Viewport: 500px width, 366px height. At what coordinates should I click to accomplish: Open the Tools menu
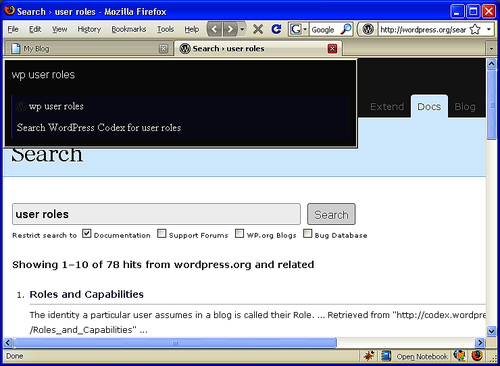pos(165,29)
